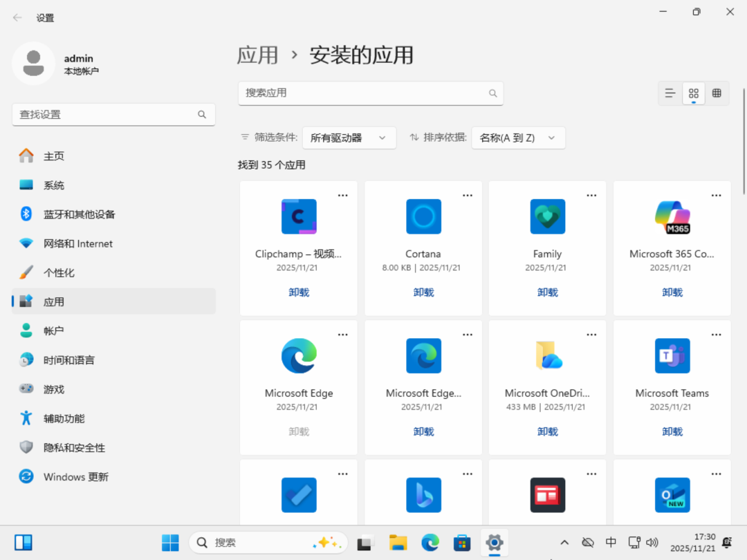Click the Outlook NEW app icon

point(672,495)
